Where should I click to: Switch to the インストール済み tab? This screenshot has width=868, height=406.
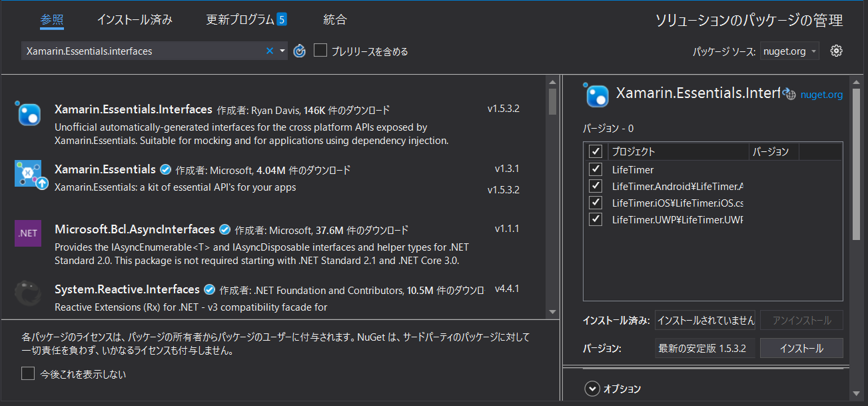pos(135,20)
